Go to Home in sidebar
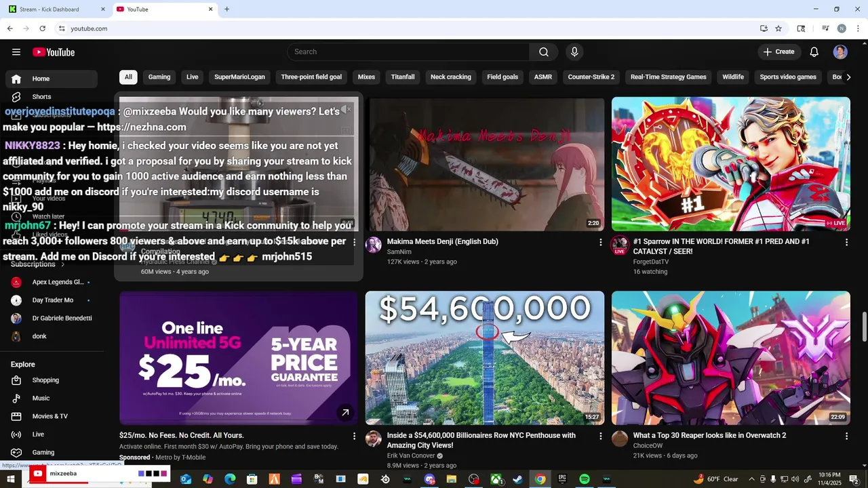Viewport: 868px width, 488px height. (x=52, y=79)
